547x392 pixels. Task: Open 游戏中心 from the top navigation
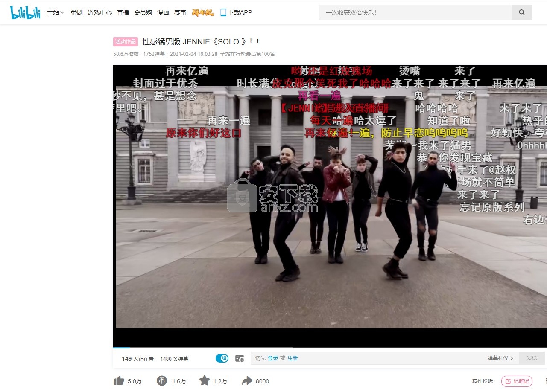click(100, 12)
